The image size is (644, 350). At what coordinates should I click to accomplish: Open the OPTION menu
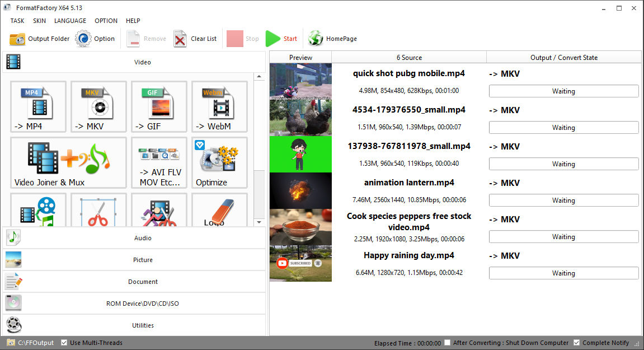(x=106, y=21)
